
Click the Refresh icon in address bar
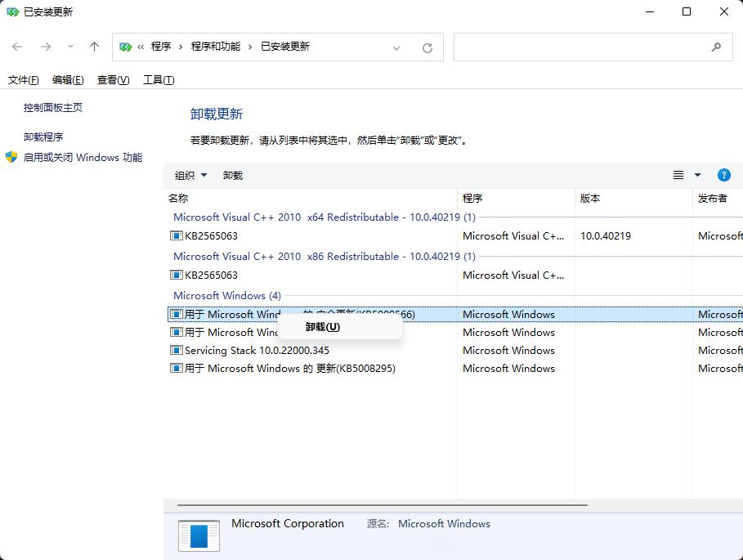(x=427, y=47)
